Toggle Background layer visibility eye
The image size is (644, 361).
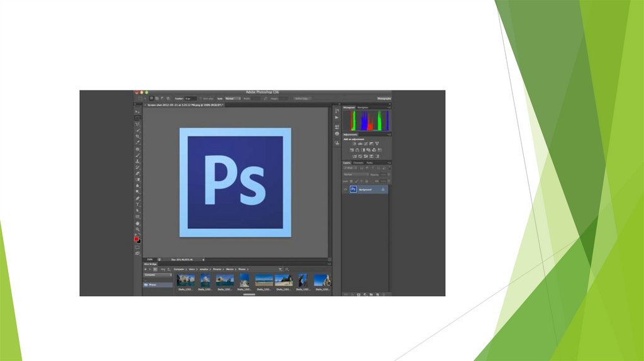345,189
